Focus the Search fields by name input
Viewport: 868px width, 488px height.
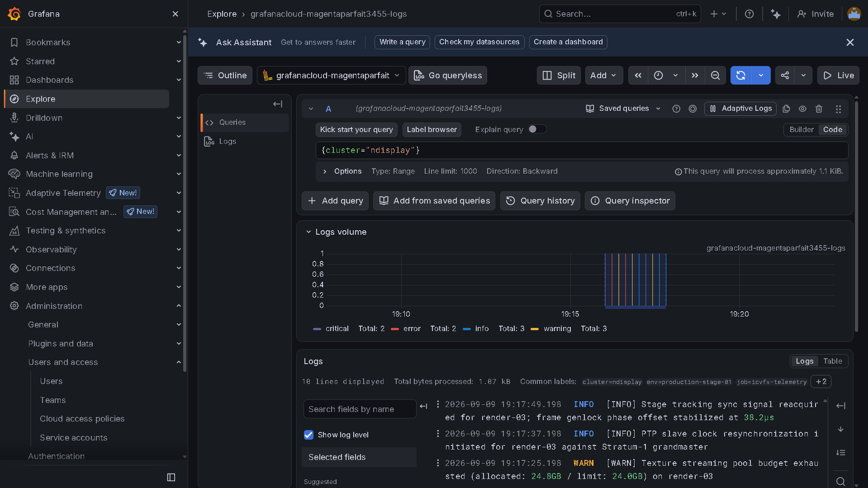pyautogui.click(x=360, y=409)
